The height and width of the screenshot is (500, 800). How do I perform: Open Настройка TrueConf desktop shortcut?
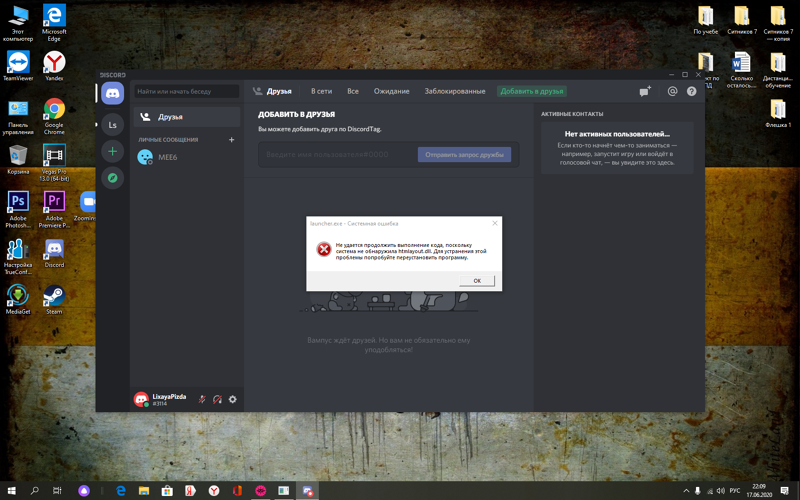[x=18, y=257]
